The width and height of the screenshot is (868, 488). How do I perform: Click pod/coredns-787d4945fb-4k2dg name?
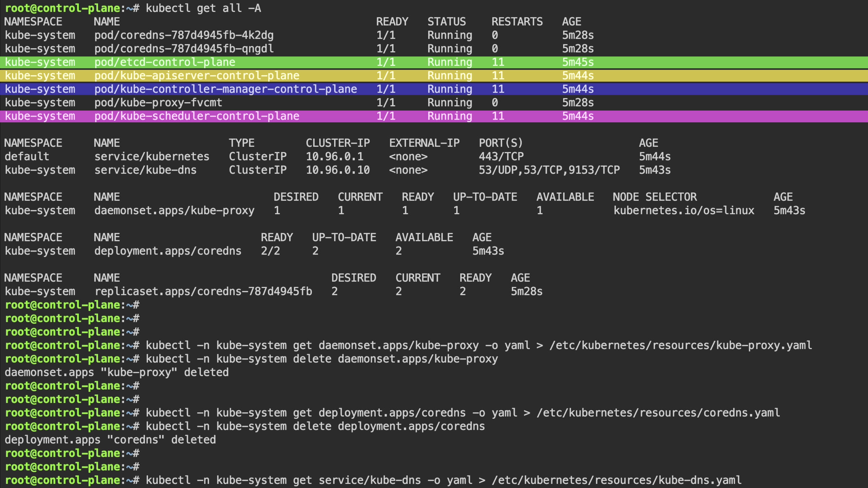point(184,35)
